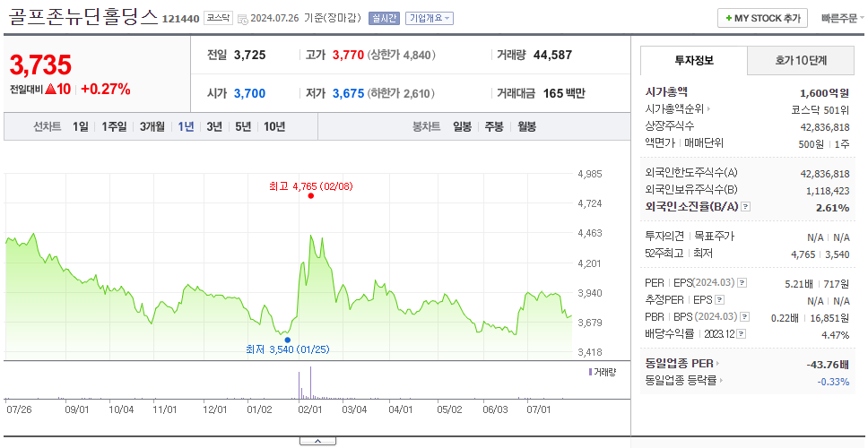Click the 실시간 badge
The height and width of the screenshot is (448, 868).
click(x=384, y=18)
